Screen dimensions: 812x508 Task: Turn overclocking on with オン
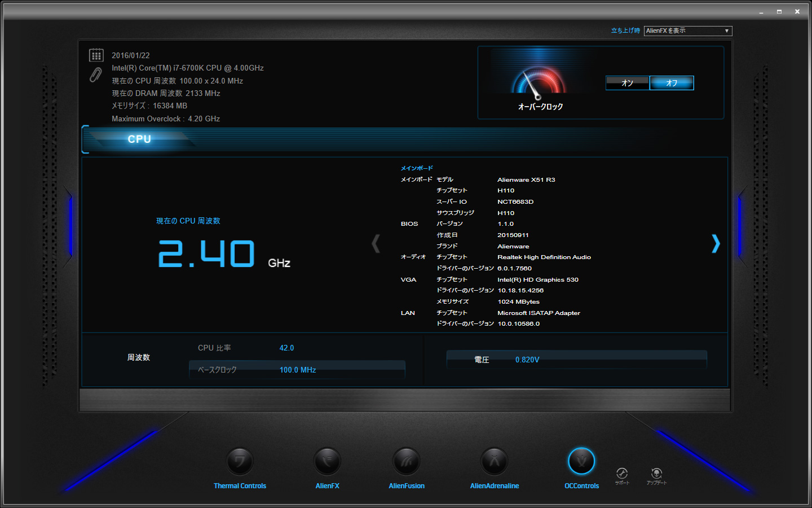pos(628,83)
